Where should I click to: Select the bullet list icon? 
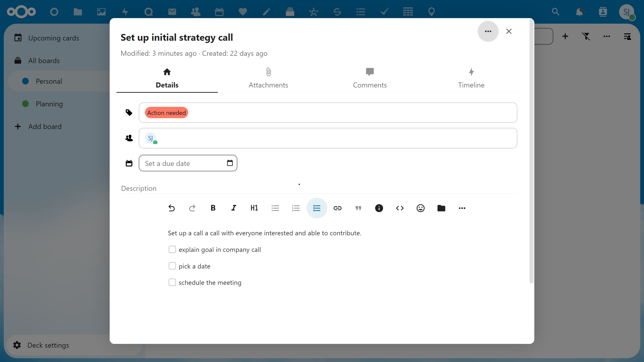coord(275,208)
